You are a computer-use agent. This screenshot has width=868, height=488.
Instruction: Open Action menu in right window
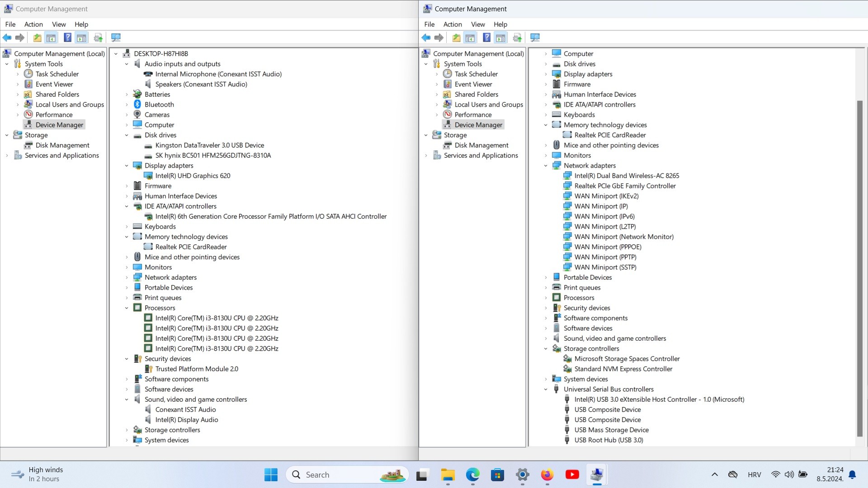click(x=453, y=24)
